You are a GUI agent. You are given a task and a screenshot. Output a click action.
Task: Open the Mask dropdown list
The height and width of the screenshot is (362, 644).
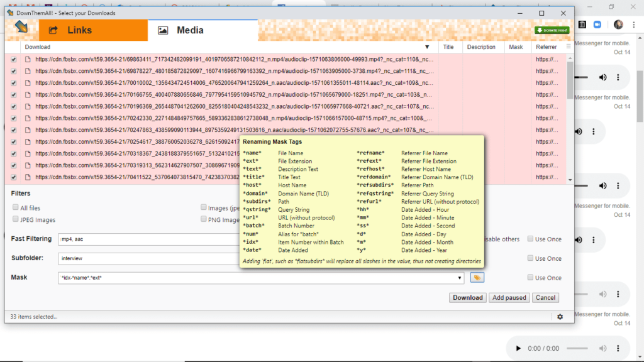(458, 277)
